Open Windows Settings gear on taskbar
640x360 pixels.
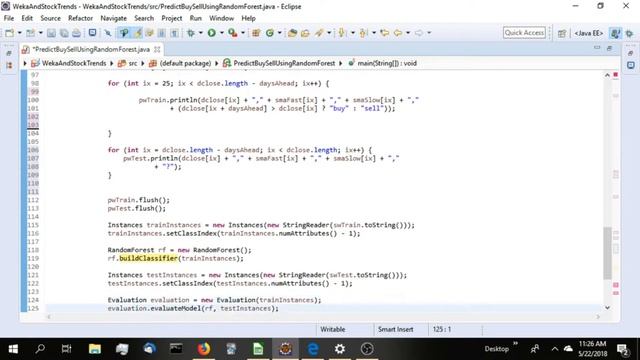tap(340, 349)
